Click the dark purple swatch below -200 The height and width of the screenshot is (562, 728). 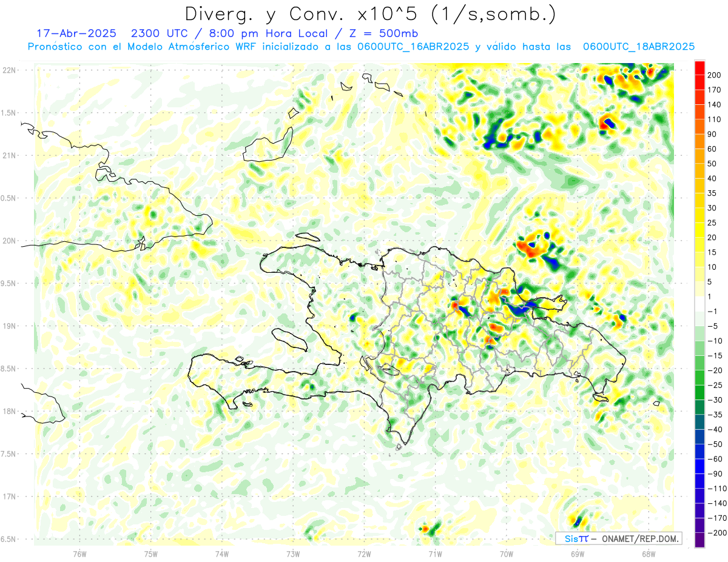click(699, 541)
